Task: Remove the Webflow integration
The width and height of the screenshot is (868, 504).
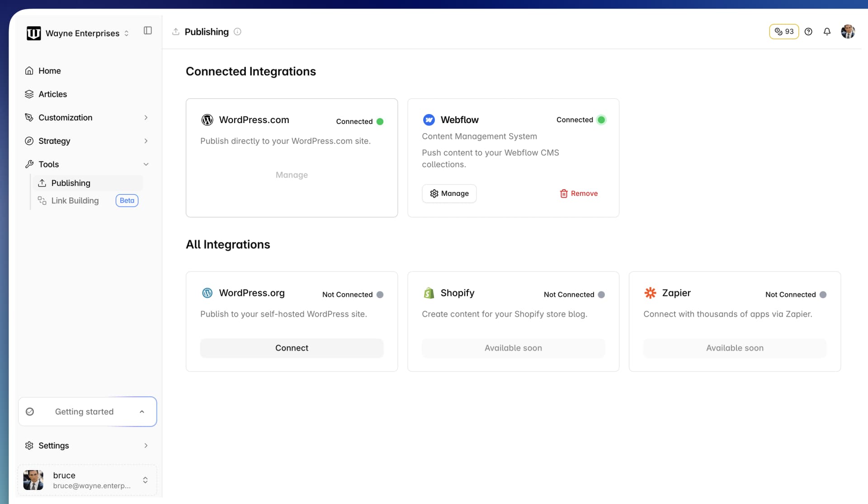Action: [x=579, y=193]
